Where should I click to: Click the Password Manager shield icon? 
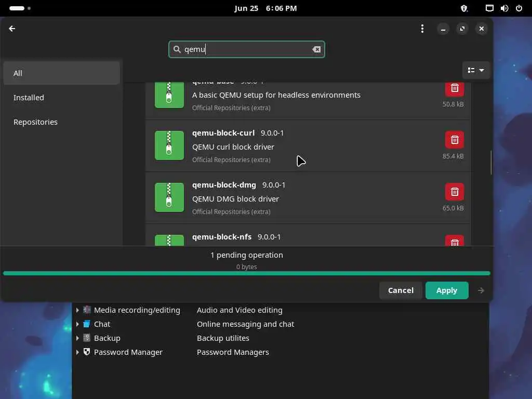tap(87, 352)
